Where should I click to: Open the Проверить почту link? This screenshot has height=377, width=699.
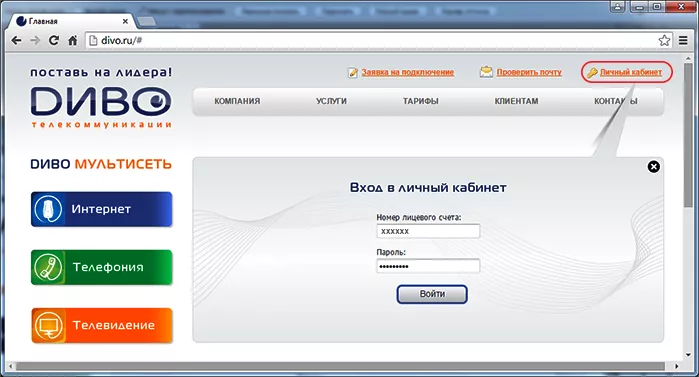tap(529, 72)
